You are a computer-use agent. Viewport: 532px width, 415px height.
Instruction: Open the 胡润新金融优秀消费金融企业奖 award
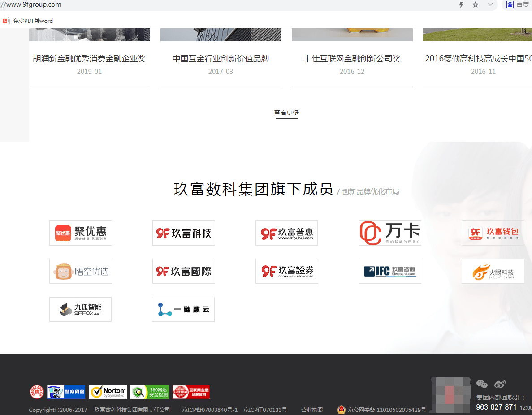90,59
